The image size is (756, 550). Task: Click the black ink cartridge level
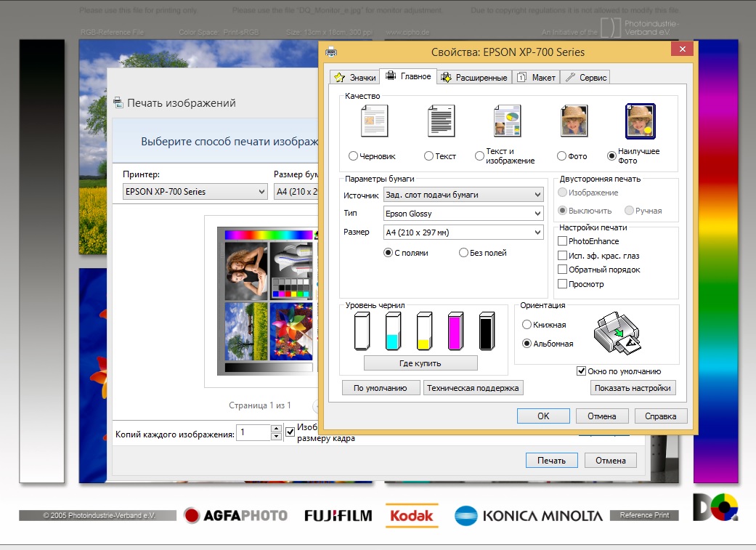[x=487, y=331]
